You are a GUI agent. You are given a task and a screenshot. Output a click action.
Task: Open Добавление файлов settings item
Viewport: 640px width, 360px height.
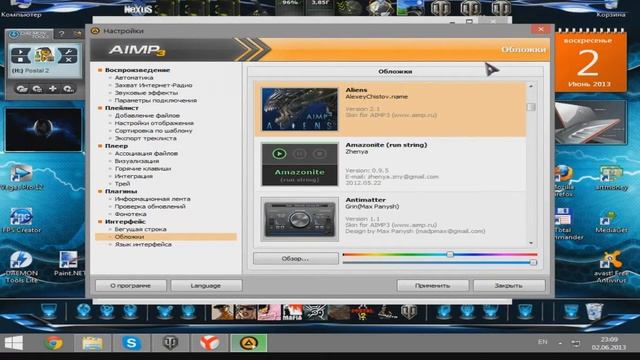(x=147, y=116)
